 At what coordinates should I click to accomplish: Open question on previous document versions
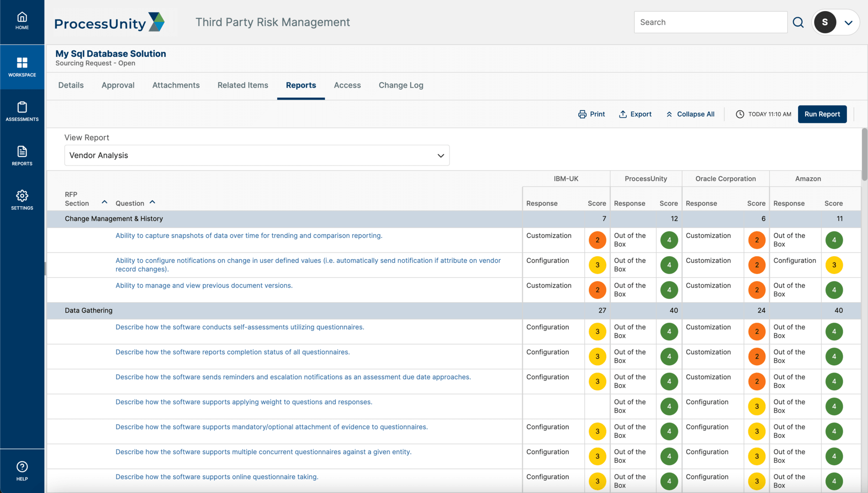click(x=204, y=285)
